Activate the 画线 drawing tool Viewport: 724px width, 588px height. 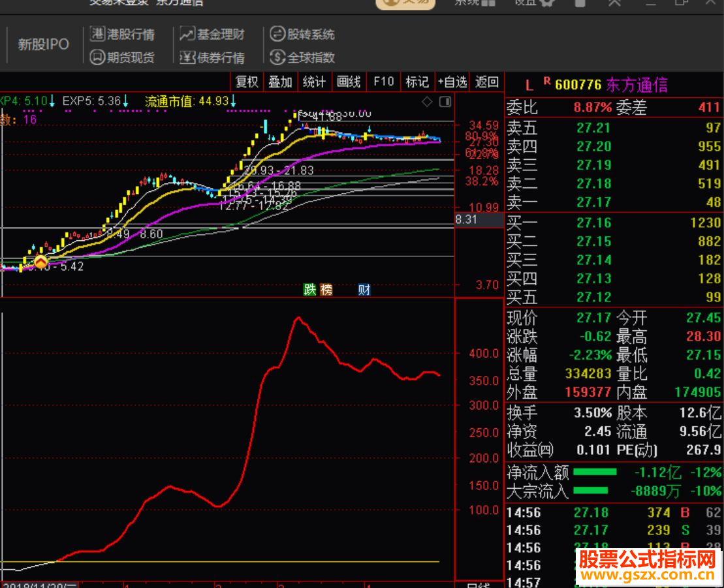pos(349,82)
